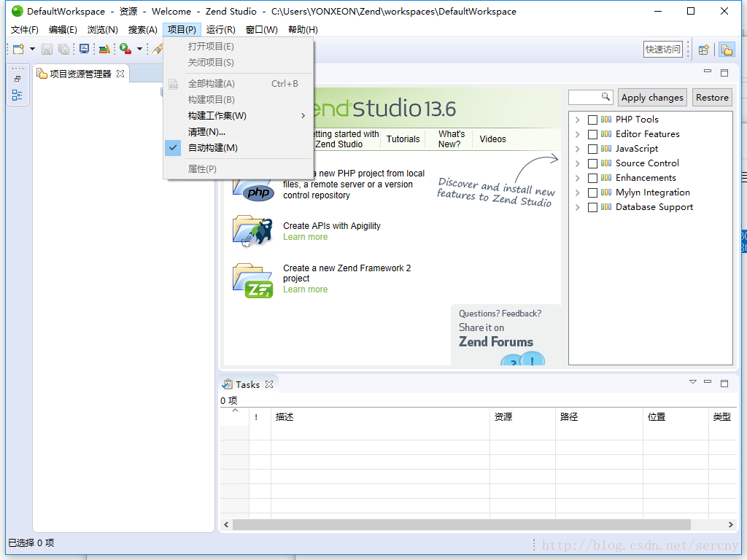
Task: Open the New wizard dropdown arrow
Action: pyautogui.click(x=32, y=49)
